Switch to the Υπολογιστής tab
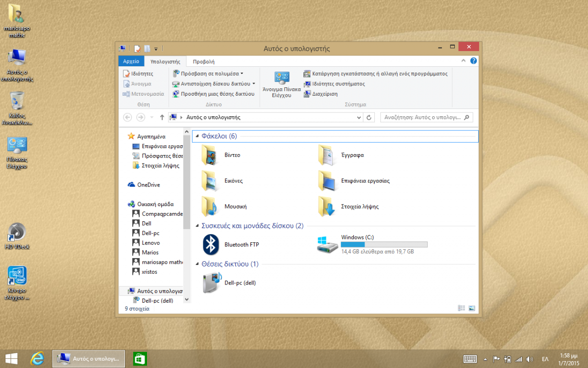This screenshot has height=368, width=588. (x=166, y=62)
